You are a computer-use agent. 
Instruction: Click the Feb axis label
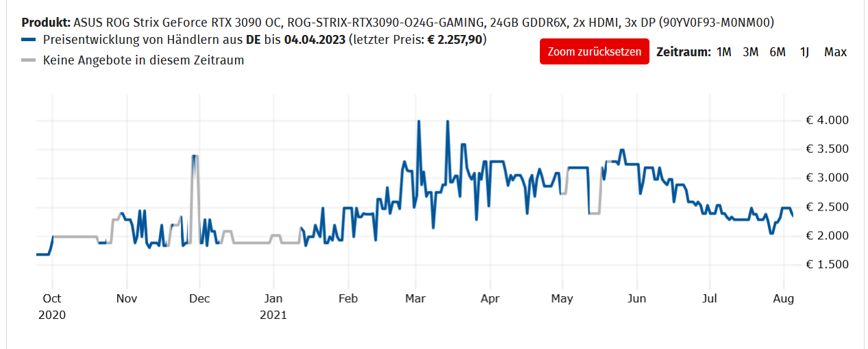[x=349, y=299]
